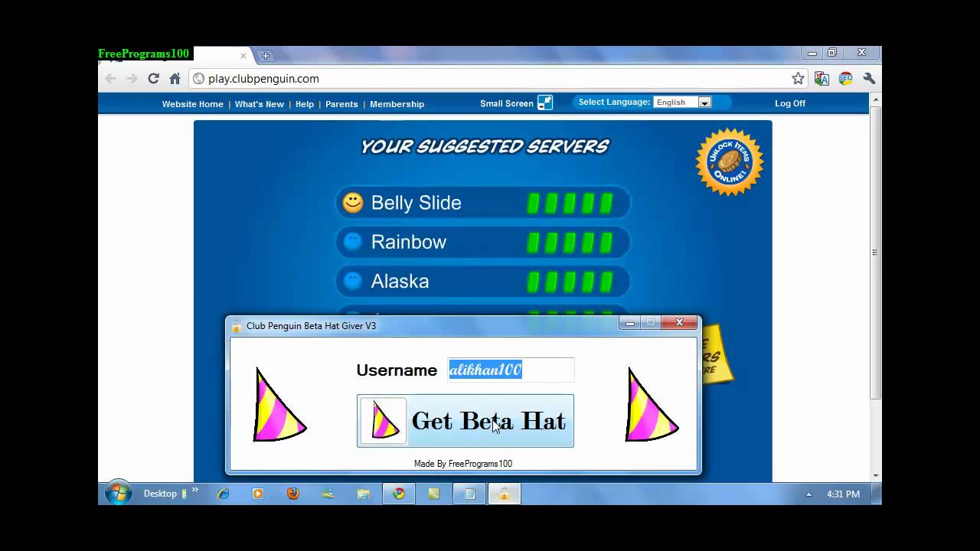Go to the browser home page
This screenshot has height=551, width=980.
[x=175, y=79]
